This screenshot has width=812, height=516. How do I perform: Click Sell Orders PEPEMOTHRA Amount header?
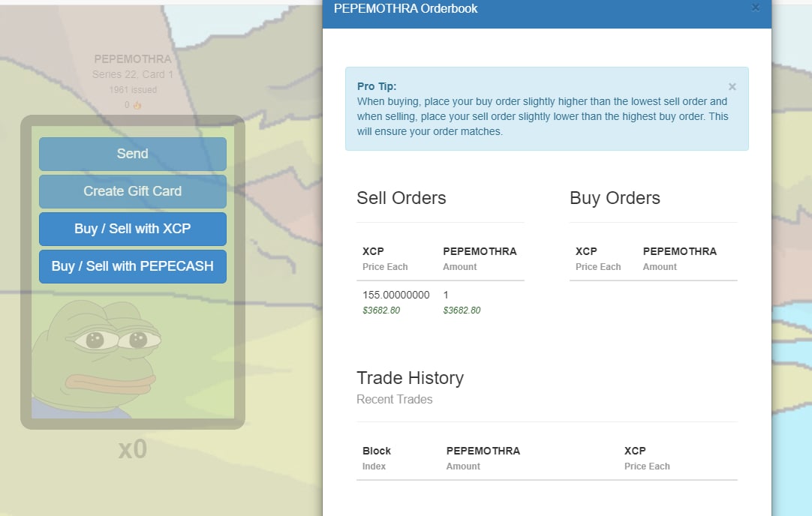coord(480,259)
